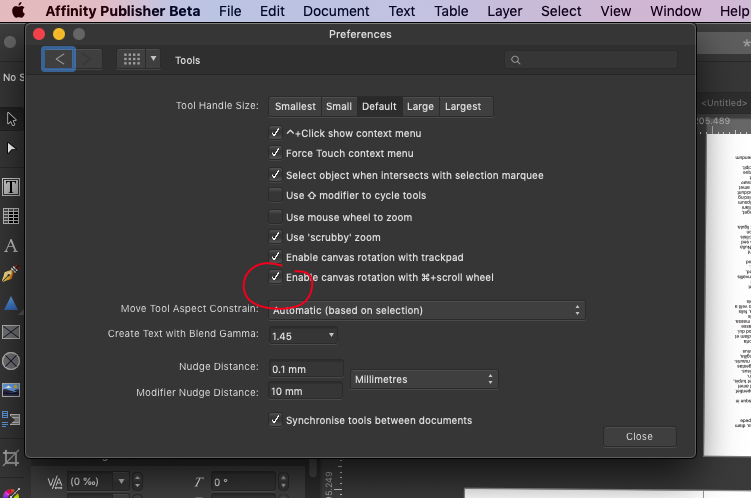Select the Picture Frame Rectangle tool
Screen dimensions: 751x498
point(11,332)
